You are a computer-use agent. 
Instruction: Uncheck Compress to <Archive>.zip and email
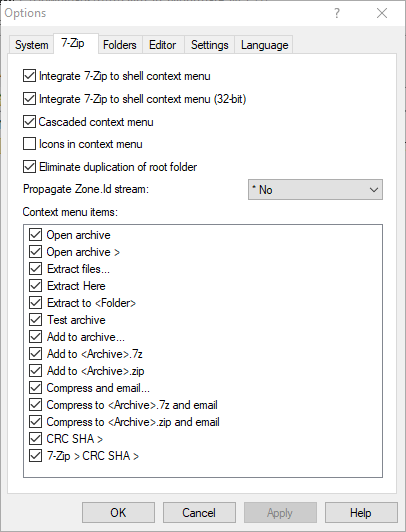[x=35, y=422]
